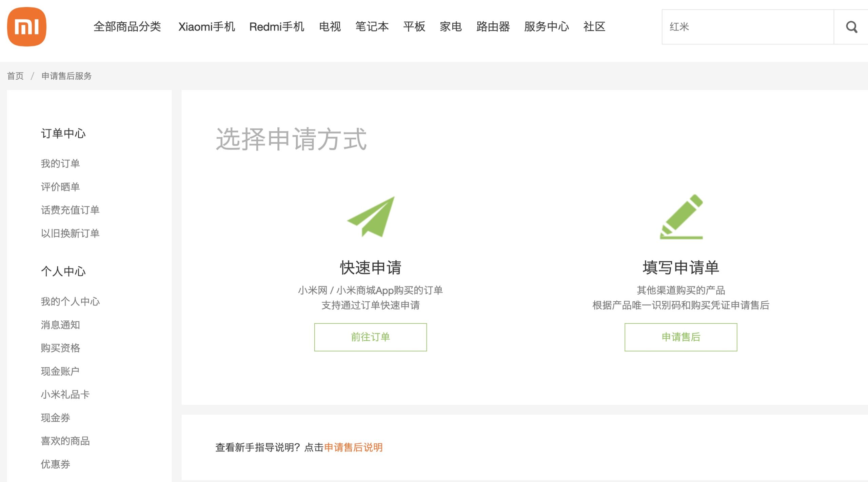Select 电视 in the navigation bar
The width and height of the screenshot is (868, 482).
coord(330,27)
